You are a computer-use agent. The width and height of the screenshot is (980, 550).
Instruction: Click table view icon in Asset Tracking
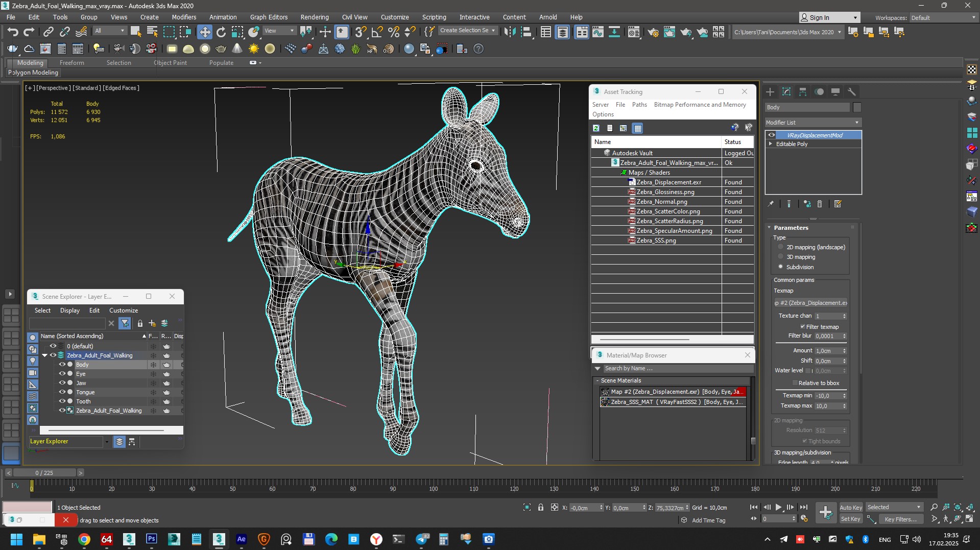click(638, 128)
